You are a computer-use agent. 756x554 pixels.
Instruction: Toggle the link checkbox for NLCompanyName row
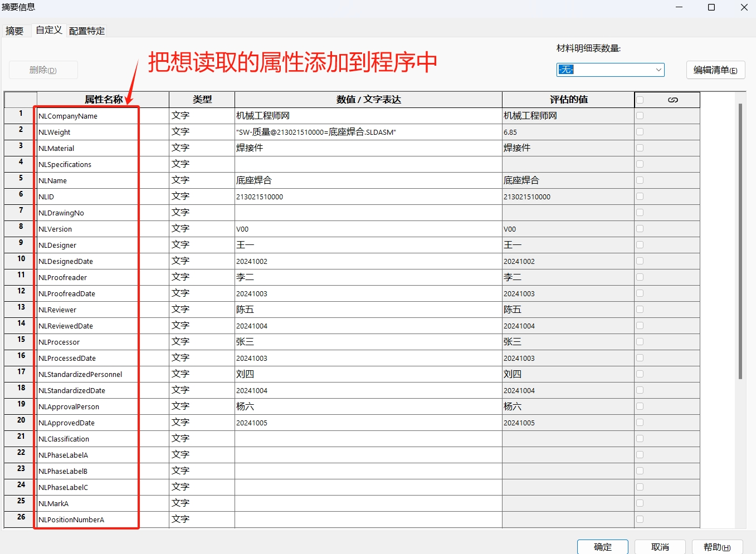coord(640,116)
